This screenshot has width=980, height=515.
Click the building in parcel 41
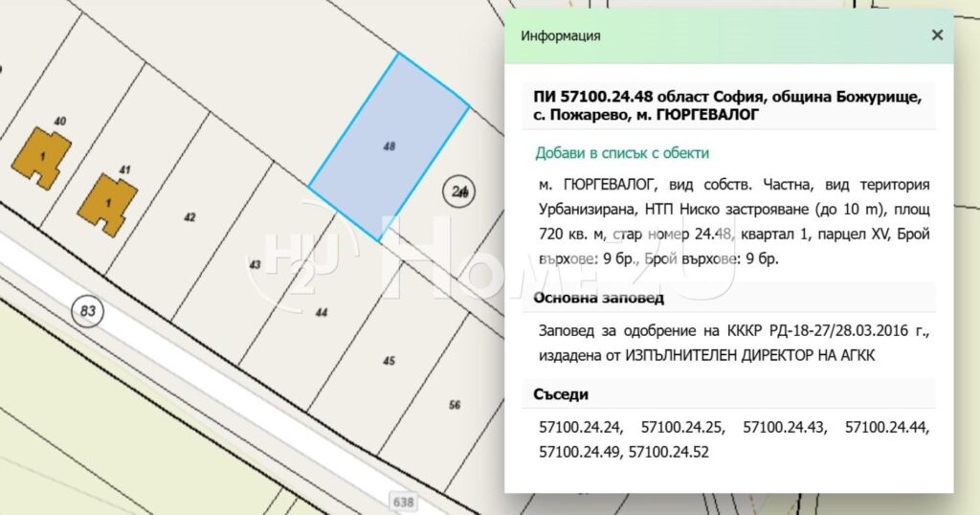[107, 205]
